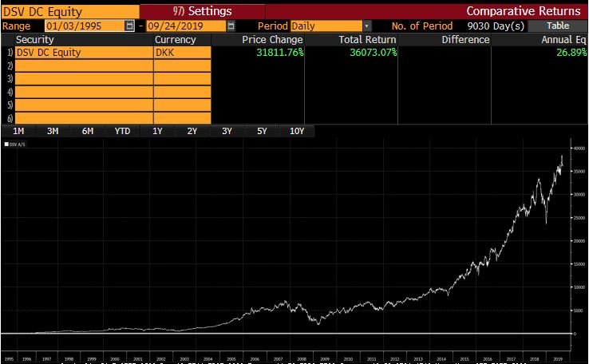This screenshot has width=589, height=364.
Task: Click the DSV A/S chart legend swatch
Action: tap(6, 144)
